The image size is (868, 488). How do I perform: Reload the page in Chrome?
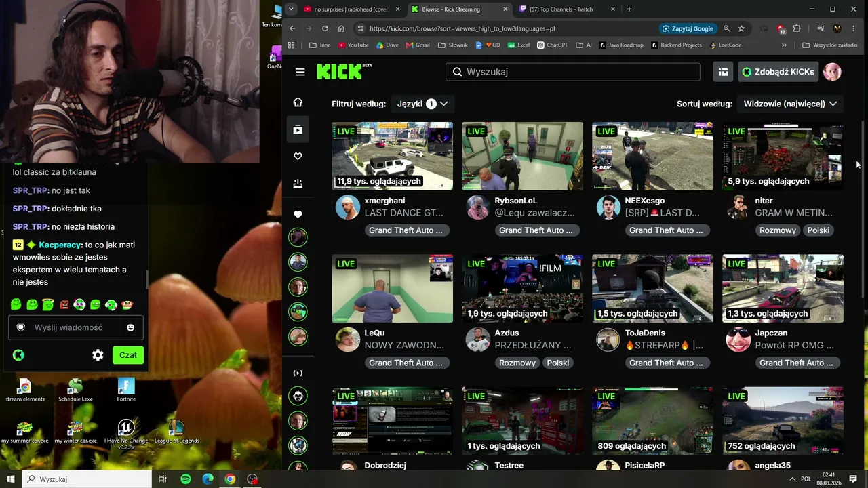(x=325, y=28)
